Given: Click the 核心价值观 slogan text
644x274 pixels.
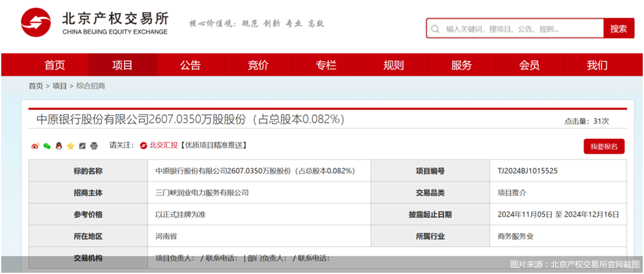Looking at the screenshot, I should pos(256,23).
